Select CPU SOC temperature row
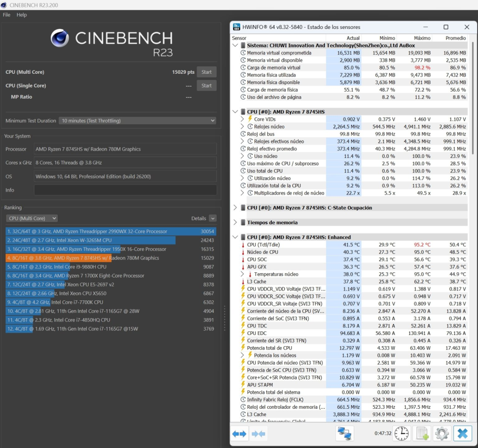The image size is (478, 448). click(354, 259)
